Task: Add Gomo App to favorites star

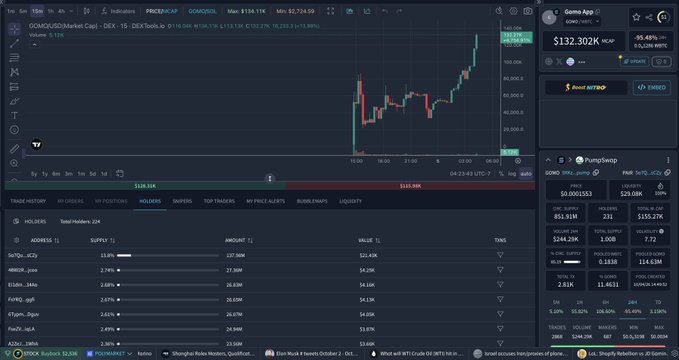Action: [636, 17]
